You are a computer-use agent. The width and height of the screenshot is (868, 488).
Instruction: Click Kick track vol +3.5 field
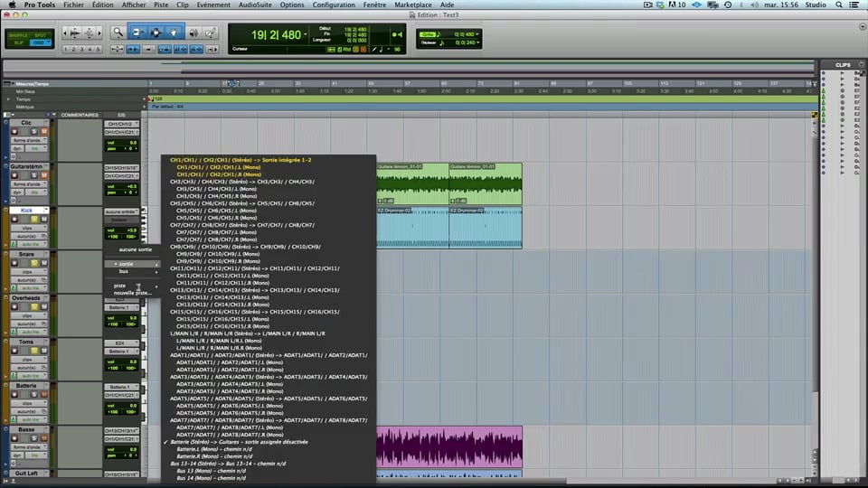pos(122,230)
